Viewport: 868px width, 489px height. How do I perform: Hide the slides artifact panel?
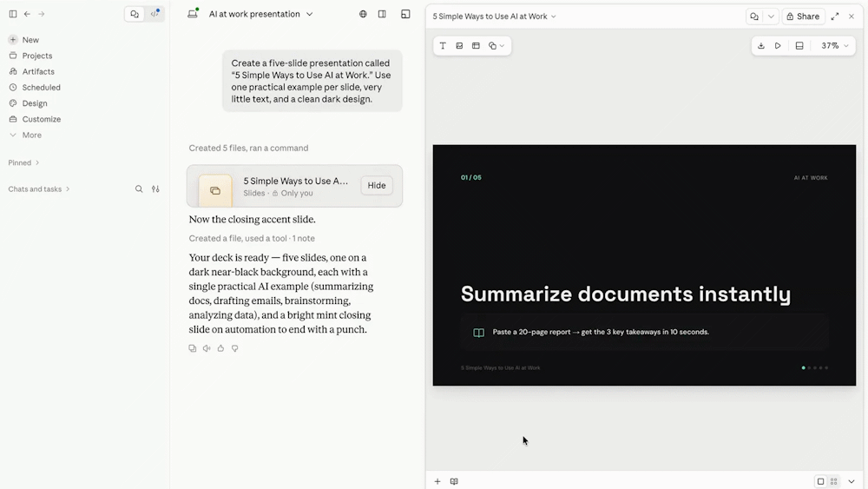click(377, 186)
